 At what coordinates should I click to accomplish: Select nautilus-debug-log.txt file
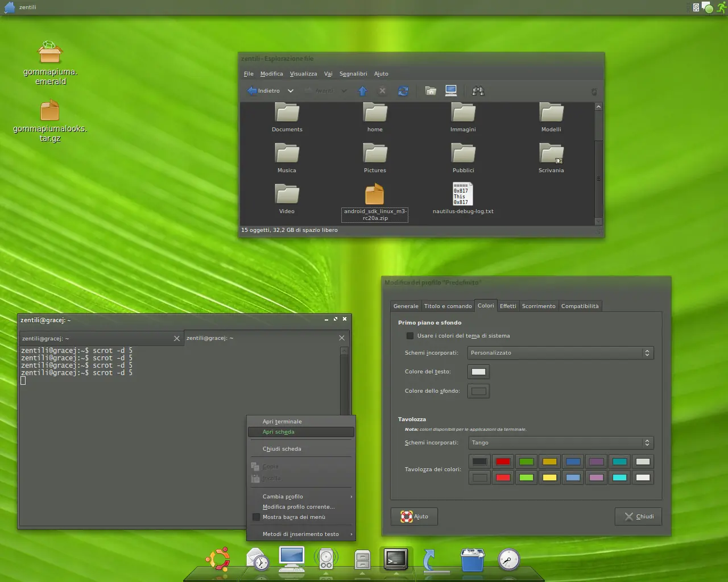coord(463,198)
